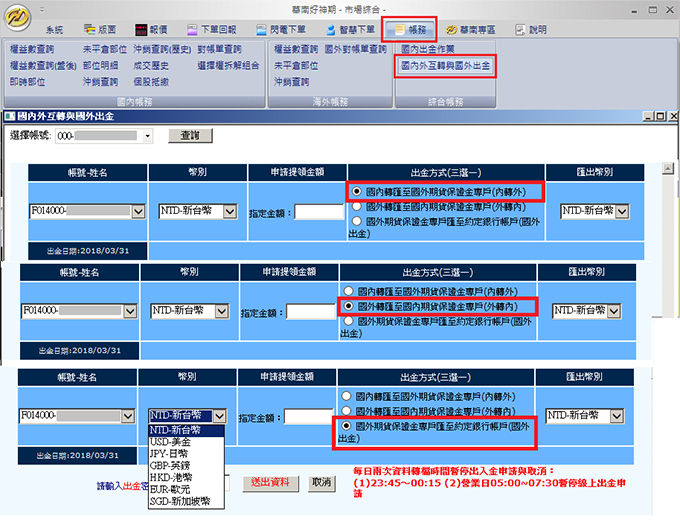Click the gold application logo button
This screenshot has width=680, height=526.
[17, 18]
